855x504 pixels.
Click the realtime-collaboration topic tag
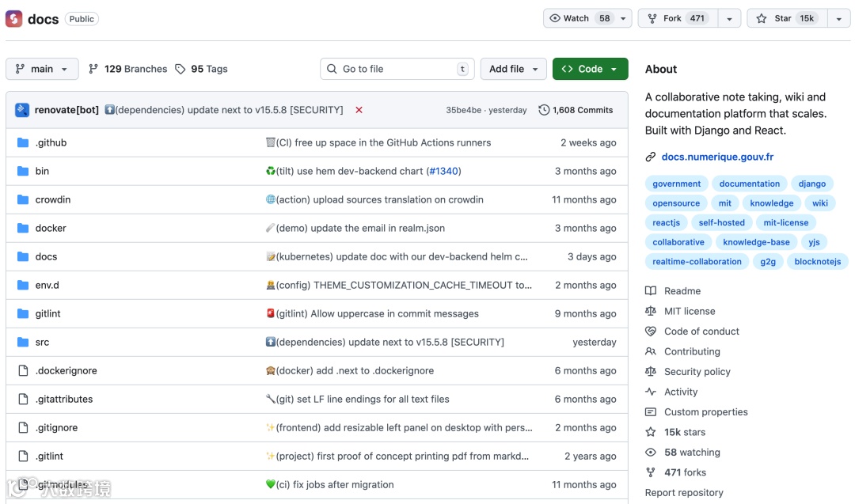(x=697, y=262)
